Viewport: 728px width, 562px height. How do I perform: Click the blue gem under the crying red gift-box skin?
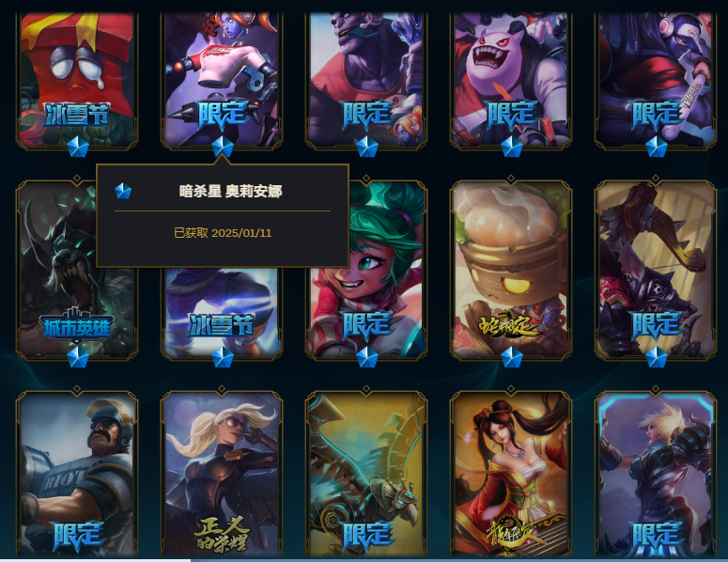(x=78, y=148)
